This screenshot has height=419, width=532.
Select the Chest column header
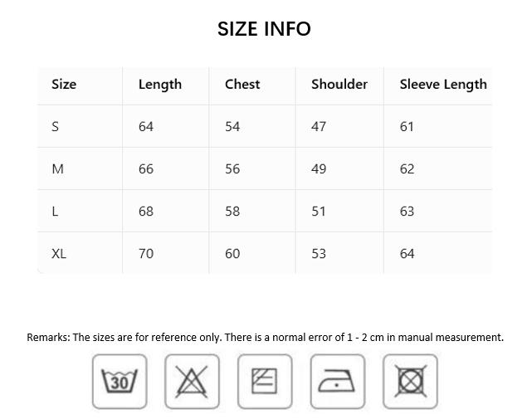pyautogui.click(x=242, y=84)
